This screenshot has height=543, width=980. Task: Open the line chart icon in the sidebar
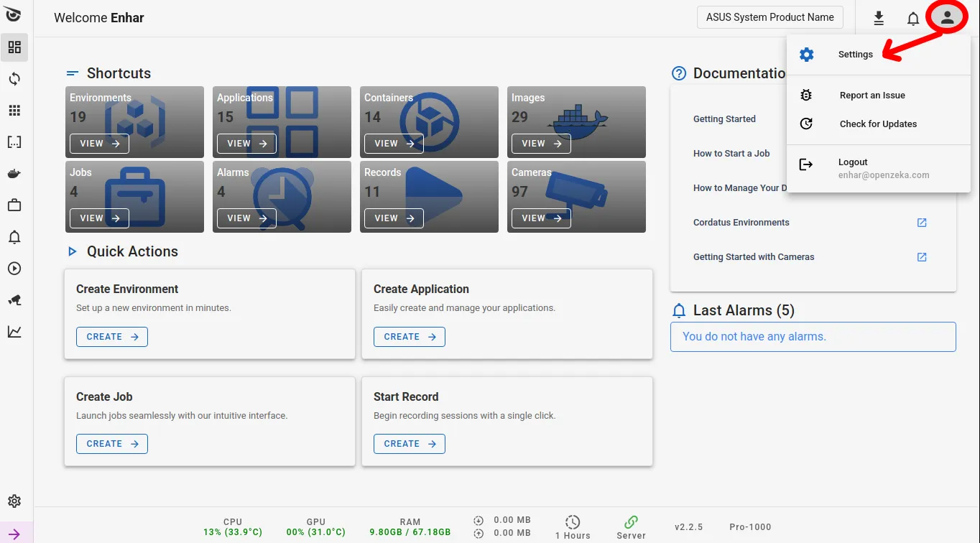[x=14, y=332]
